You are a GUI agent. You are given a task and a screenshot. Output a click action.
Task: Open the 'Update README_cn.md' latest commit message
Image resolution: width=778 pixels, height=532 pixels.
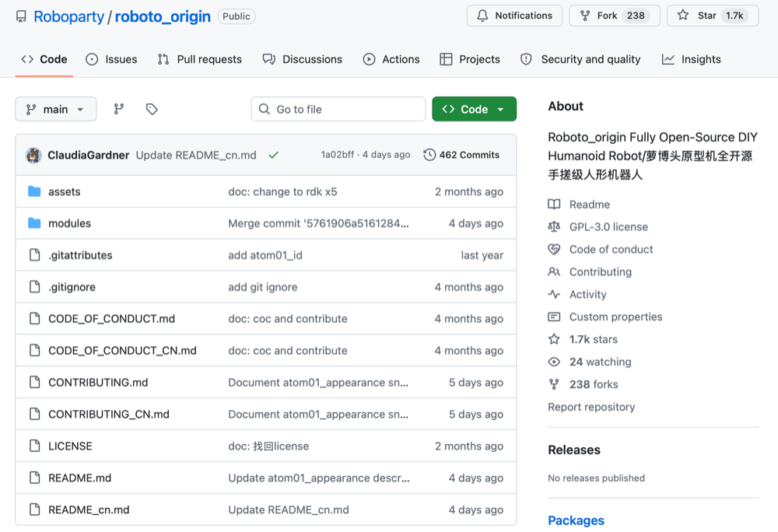[x=196, y=156]
